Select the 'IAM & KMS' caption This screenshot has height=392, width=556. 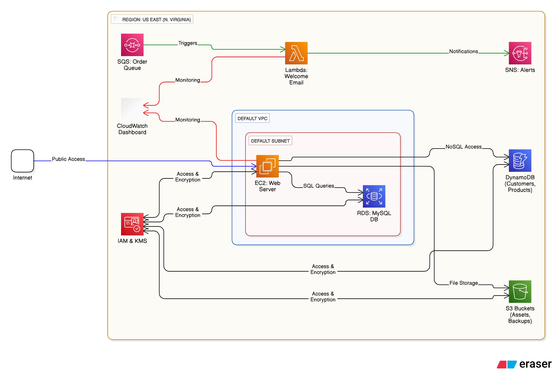click(x=132, y=241)
